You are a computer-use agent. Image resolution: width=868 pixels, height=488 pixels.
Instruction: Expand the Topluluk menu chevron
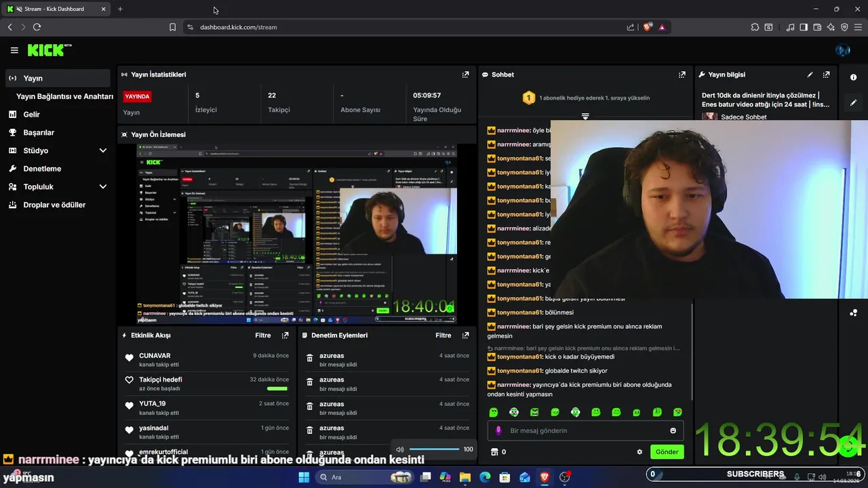103,186
